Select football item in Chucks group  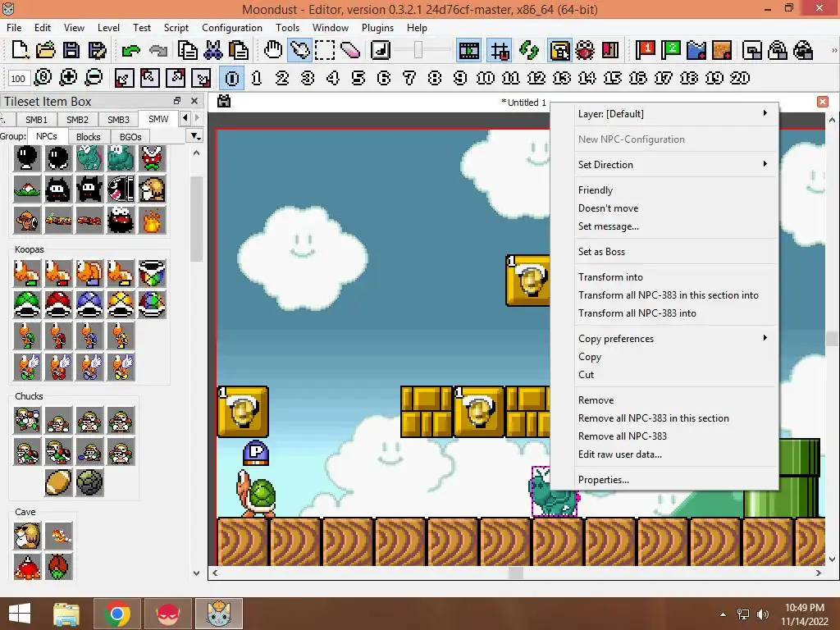click(58, 482)
